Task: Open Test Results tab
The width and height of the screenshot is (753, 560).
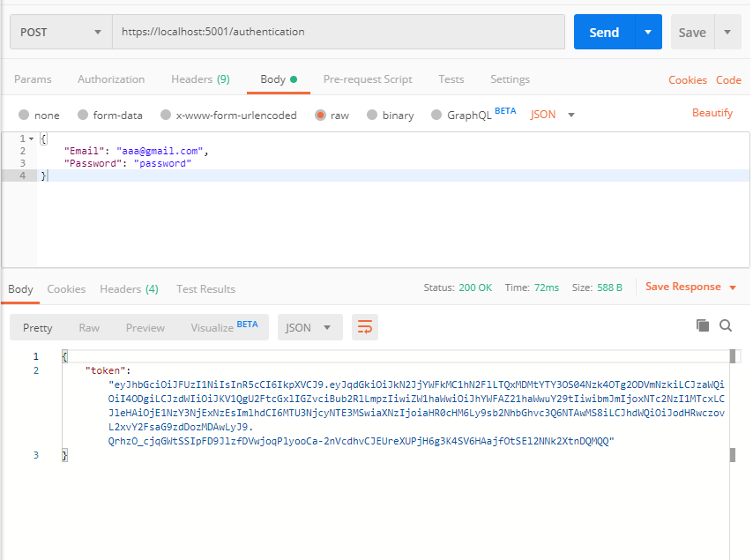Action: (205, 289)
